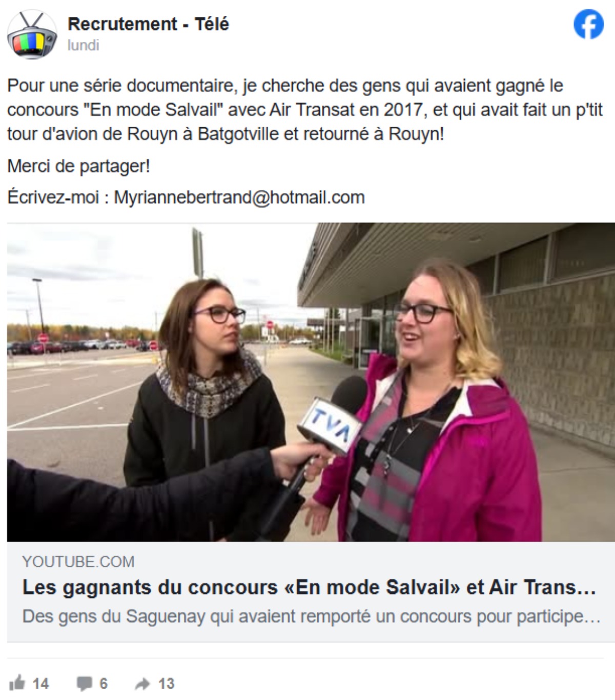Screen dimensions: 615x700
Task: Select the Myriannebertrand@hotmail.com email address
Action: click(x=239, y=197)
